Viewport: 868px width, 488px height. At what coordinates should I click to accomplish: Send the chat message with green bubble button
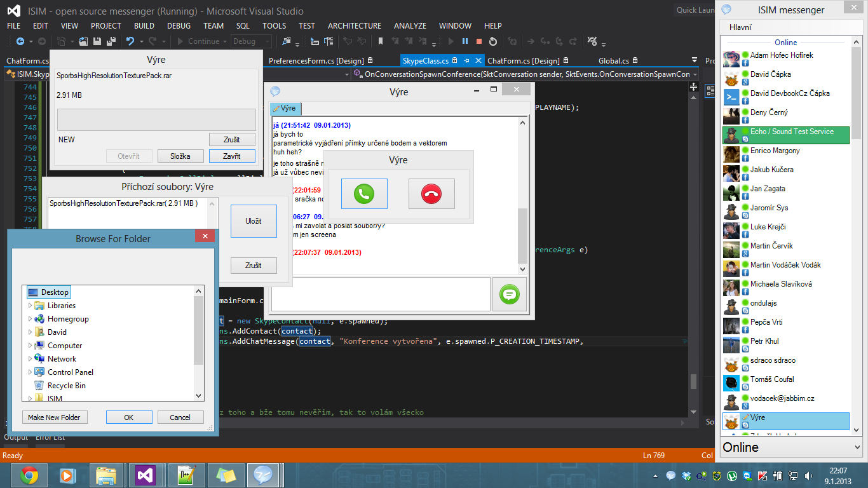[510, 294]
